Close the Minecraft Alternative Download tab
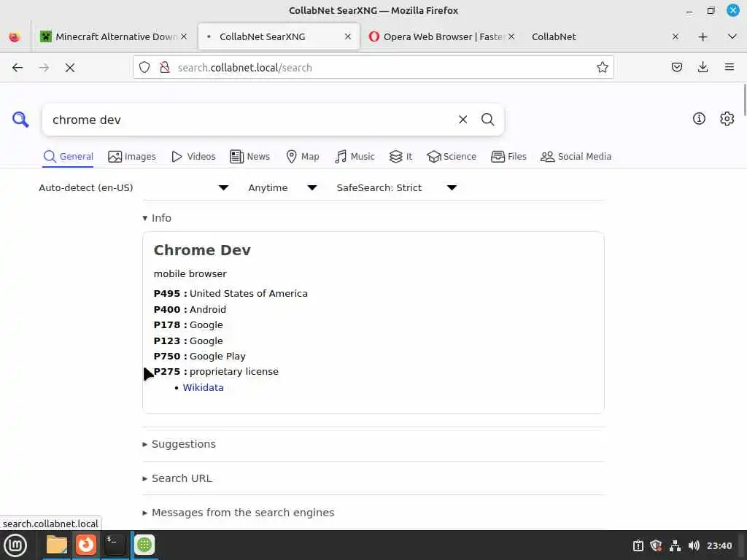The height and width of the screenshot is (560, 747). click(184, 36)
